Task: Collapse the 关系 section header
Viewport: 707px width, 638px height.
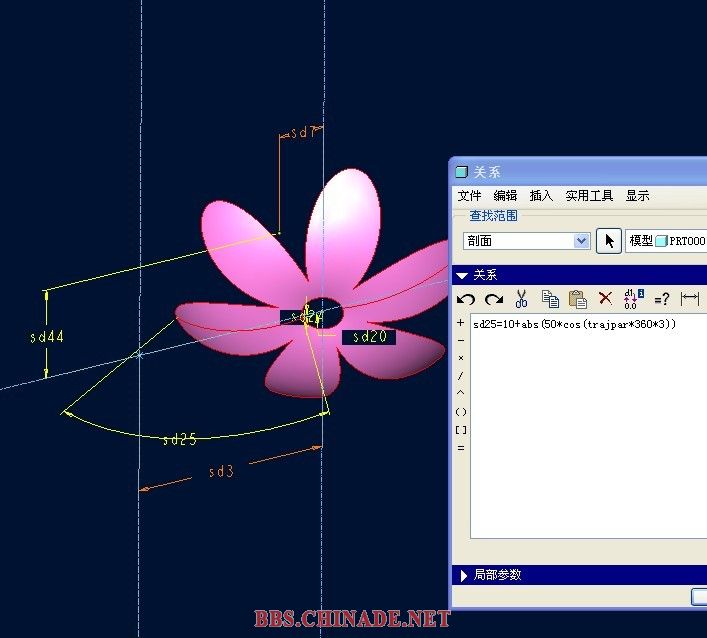Action: (462, 275)
